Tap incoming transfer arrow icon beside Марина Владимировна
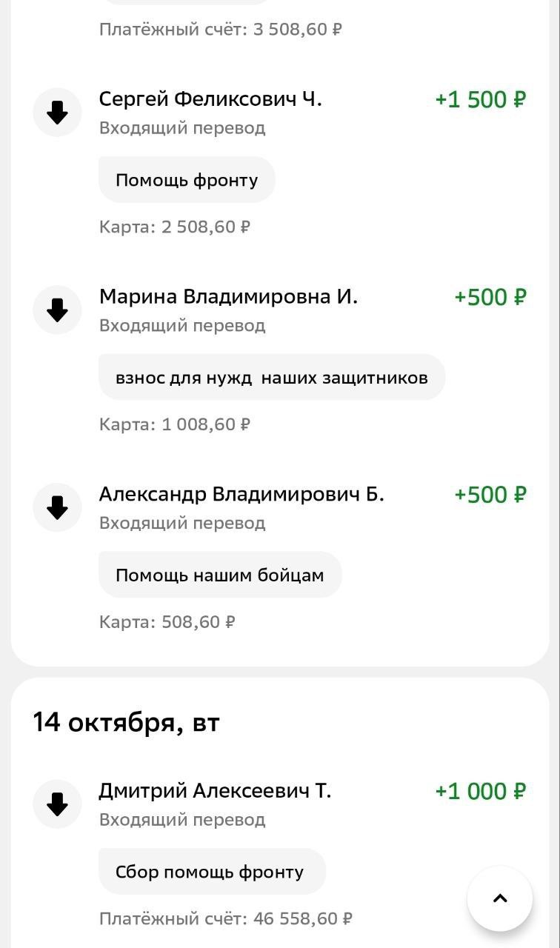The width and height of the screenshot is (560, 948). 57,310
